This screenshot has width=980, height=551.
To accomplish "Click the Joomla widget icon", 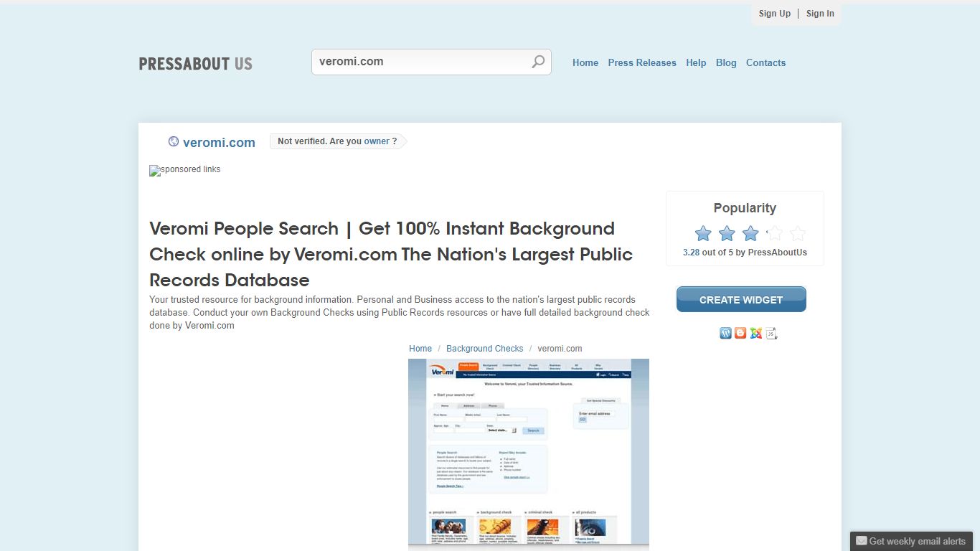I will tap(756, 333).
